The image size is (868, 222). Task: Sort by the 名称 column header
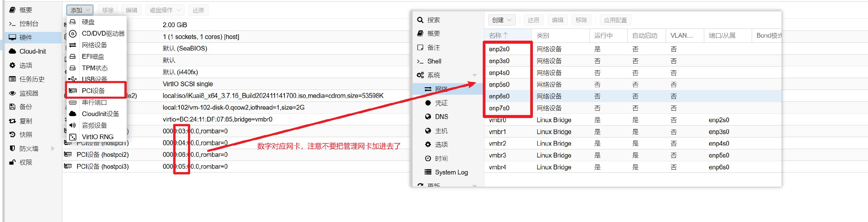tap(498, 35)
